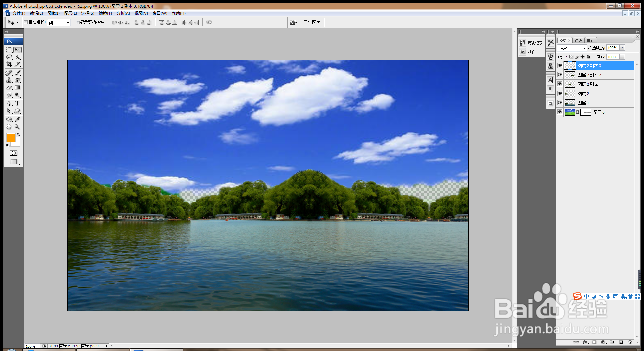
Task: Select the Move tool in the toolbox
Action: tap(18, 50)
